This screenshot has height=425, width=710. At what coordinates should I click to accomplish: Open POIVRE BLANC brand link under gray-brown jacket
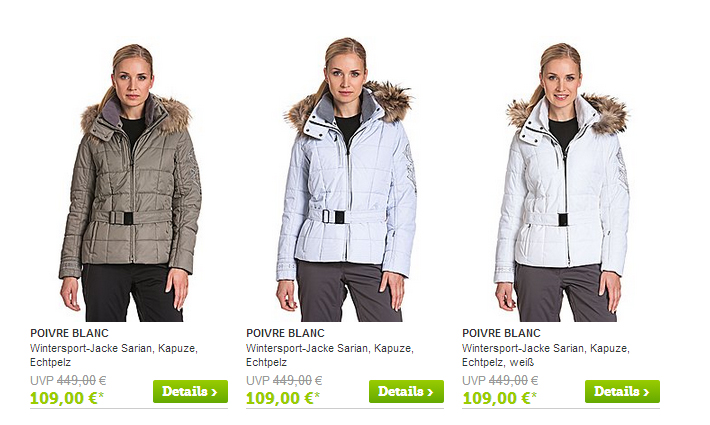click(69, 333)
